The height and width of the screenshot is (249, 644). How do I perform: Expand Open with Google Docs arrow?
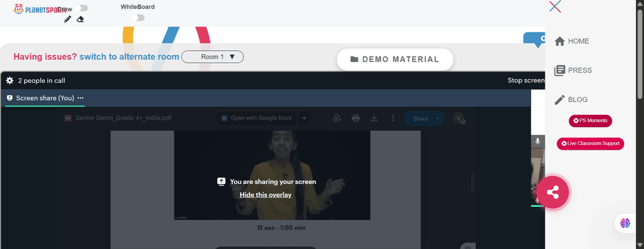point(305,118)
